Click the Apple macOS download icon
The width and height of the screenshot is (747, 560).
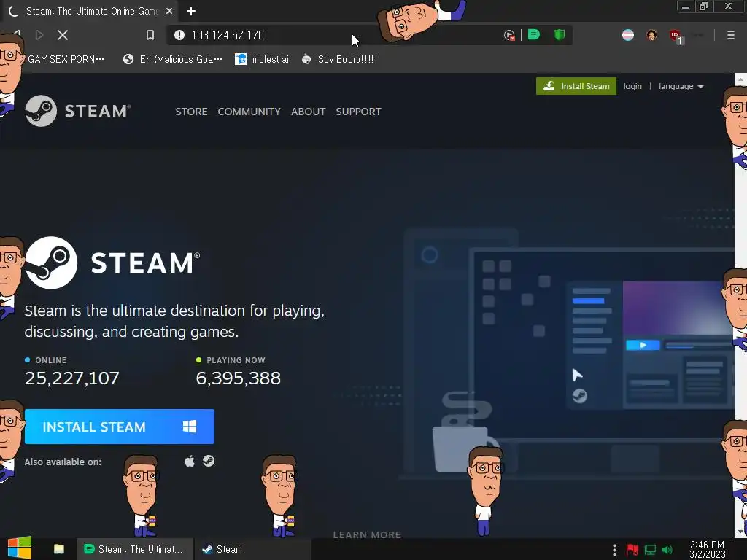(190, 461)
